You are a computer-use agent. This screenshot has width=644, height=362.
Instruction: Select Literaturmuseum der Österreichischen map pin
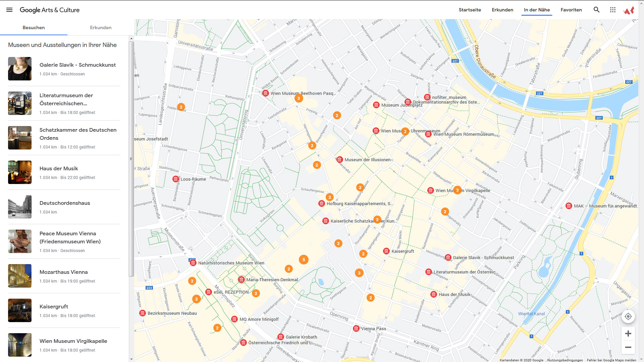click(x=429, y=272)
